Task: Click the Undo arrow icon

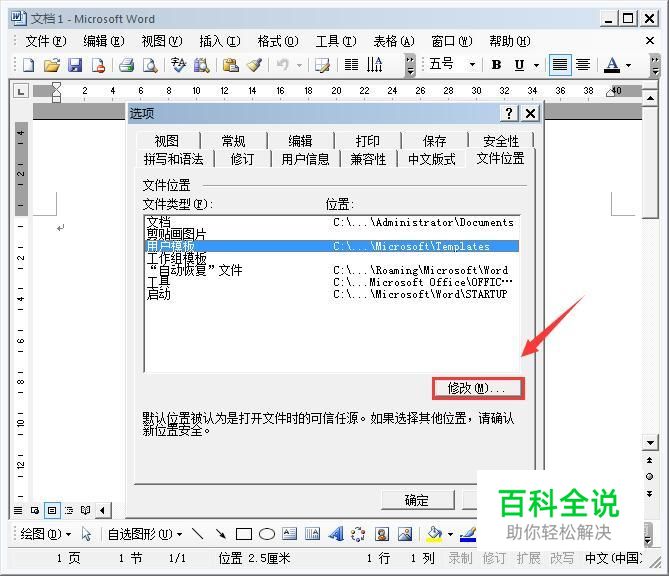Action: click(282, 65)
